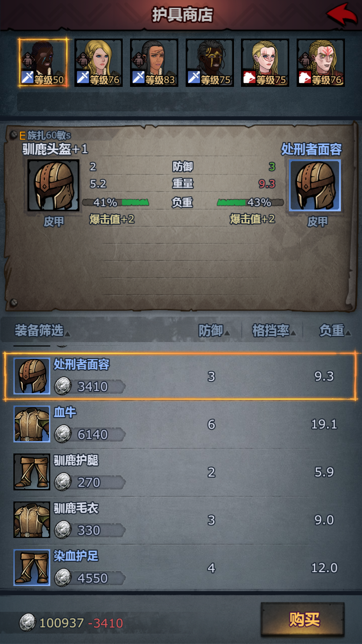This screenshot has width=362, height=644.
Task: Sort the armor list by 格挡率
Action: 274,331
